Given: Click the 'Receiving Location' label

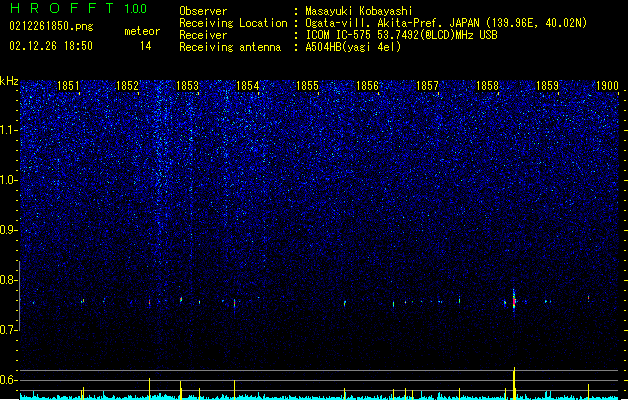Looking at the screenshot, I should tap(233, 23).
